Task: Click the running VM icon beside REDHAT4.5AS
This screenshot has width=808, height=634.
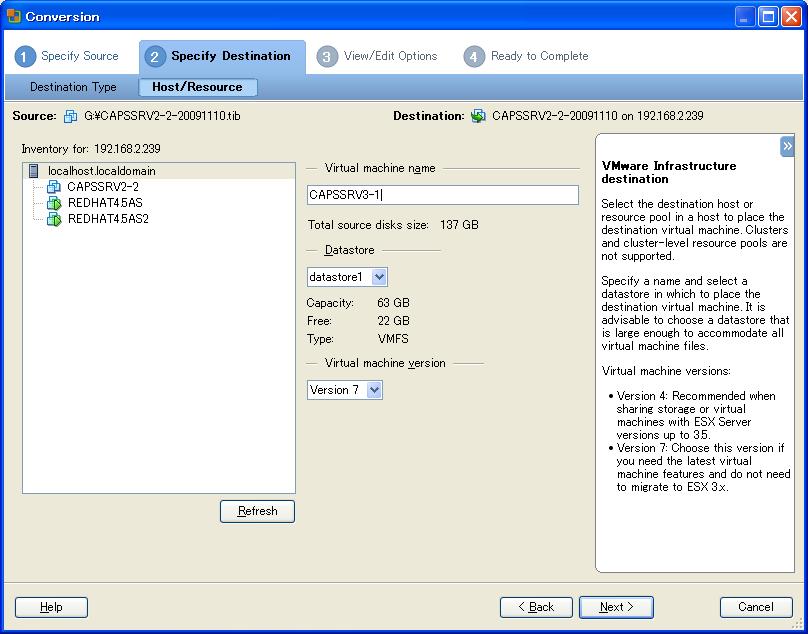Action: coord(54,203)
